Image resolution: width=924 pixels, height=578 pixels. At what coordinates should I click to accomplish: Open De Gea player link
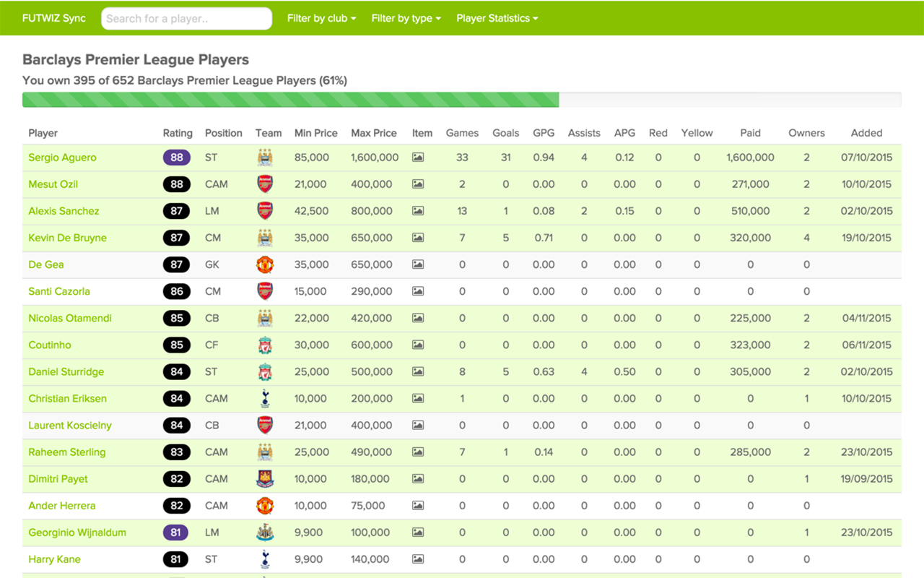pos(46,264)
